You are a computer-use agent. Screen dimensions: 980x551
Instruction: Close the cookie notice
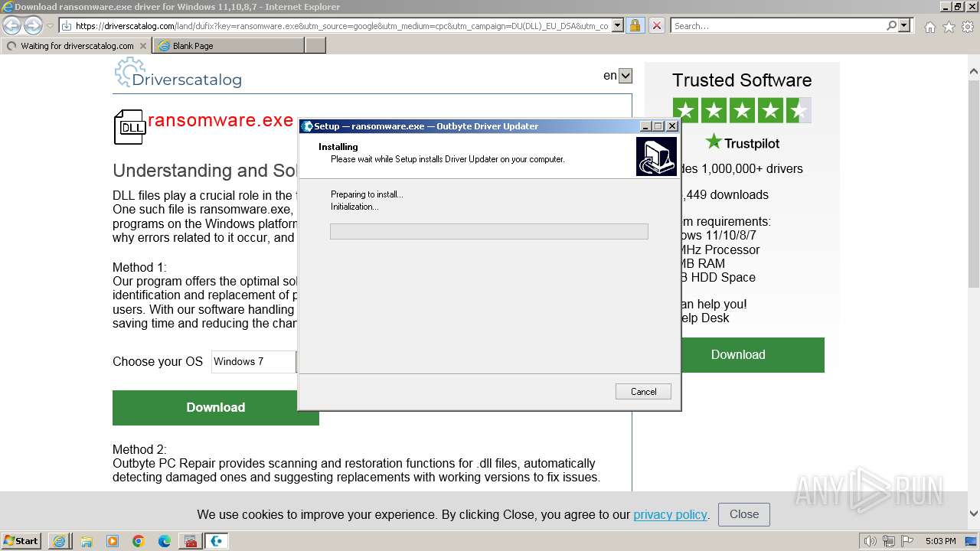pyautogui.click(x=744, y=514)
